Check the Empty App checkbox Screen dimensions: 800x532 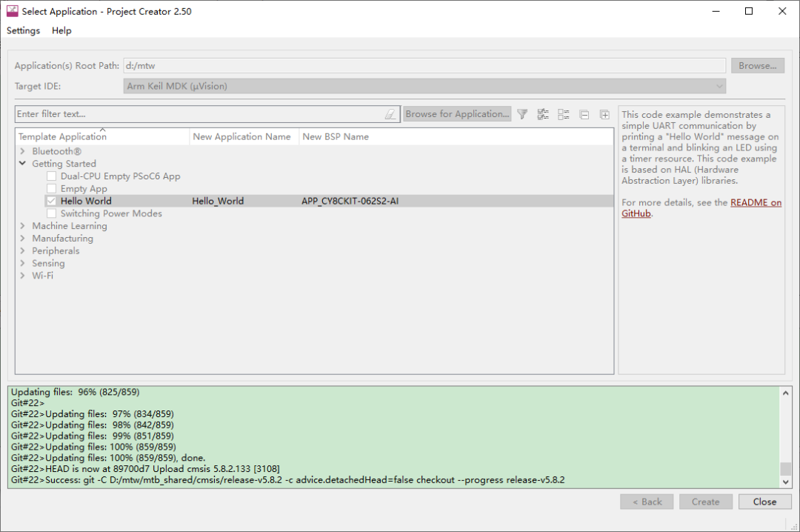click(52, 188)
